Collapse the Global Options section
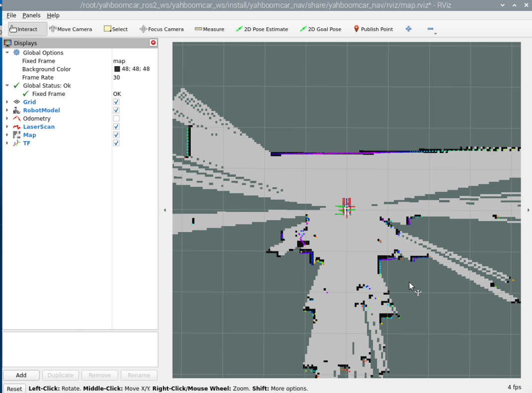Image resolution: width=532 pixels, height=393 pixels. coord(7,53)
